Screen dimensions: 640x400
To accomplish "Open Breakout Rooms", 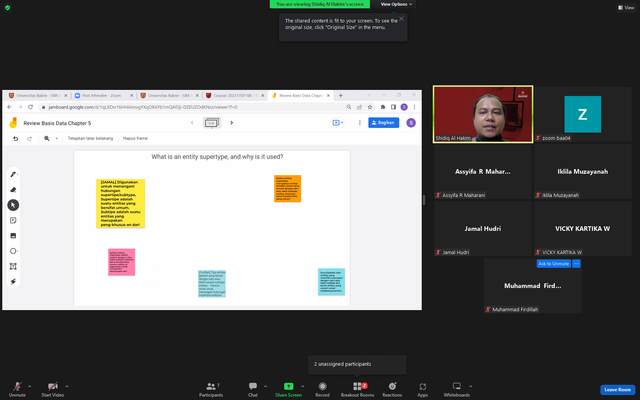I will coord(358,389).
